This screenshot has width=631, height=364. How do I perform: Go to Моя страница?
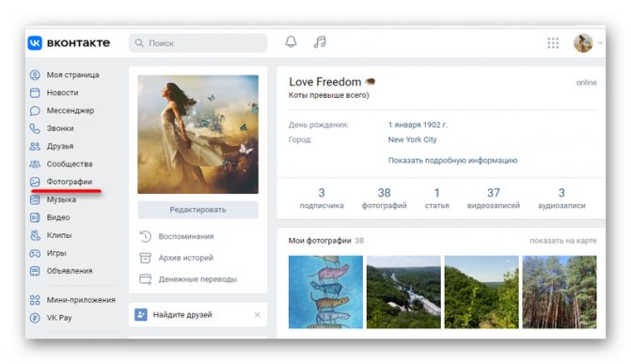(x=72, y=75)
